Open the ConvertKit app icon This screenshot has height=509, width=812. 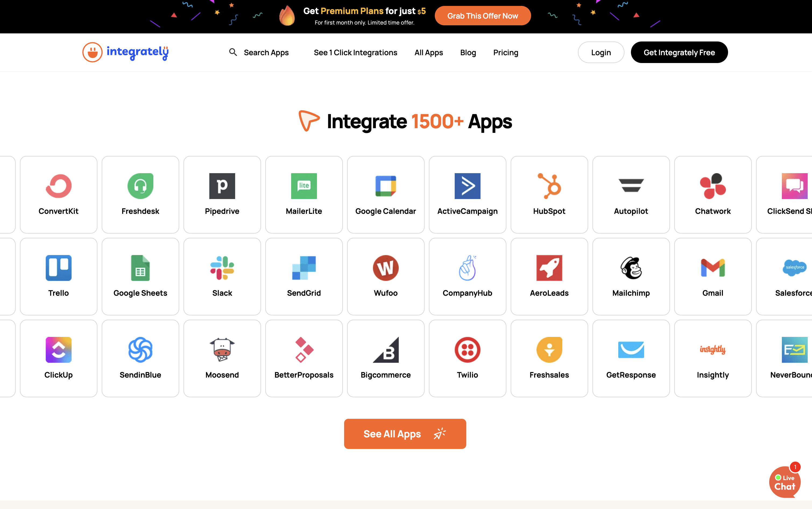coord(58,186)
